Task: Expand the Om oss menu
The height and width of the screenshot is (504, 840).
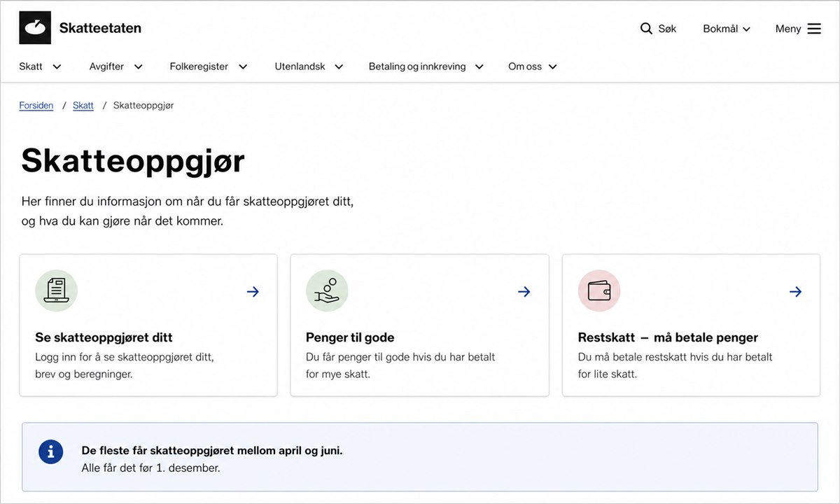Action: click(x=533, y=66)
